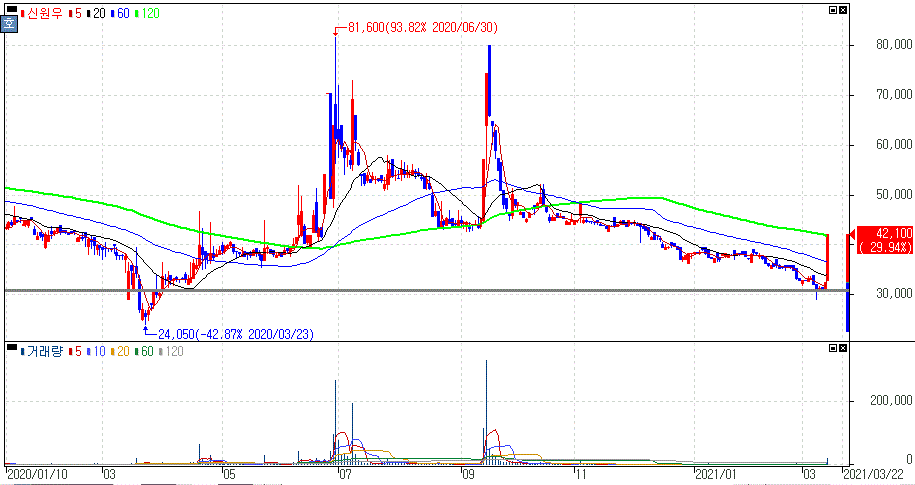
Task: Maximize the volume chart panel
Action: tap(833, 348)
